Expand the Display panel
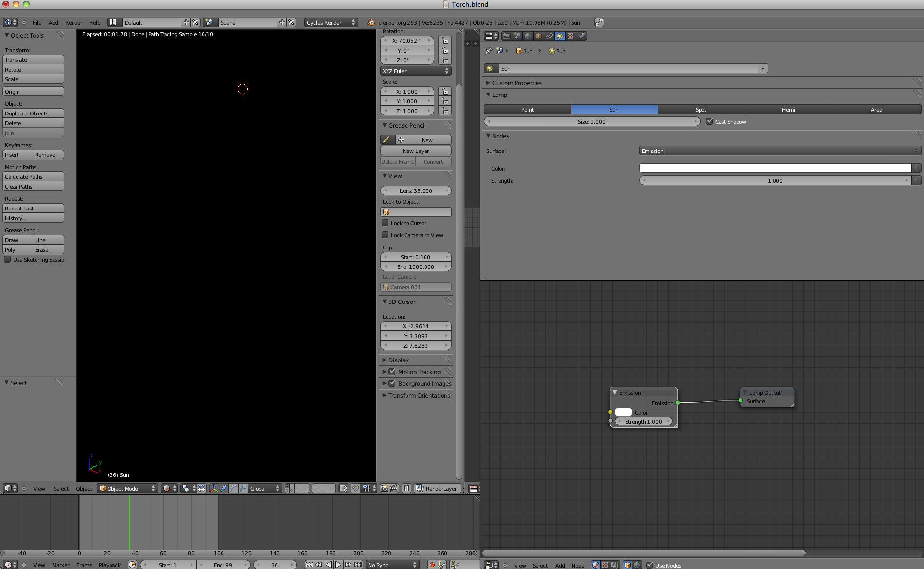924x569 pixels. 385,360
